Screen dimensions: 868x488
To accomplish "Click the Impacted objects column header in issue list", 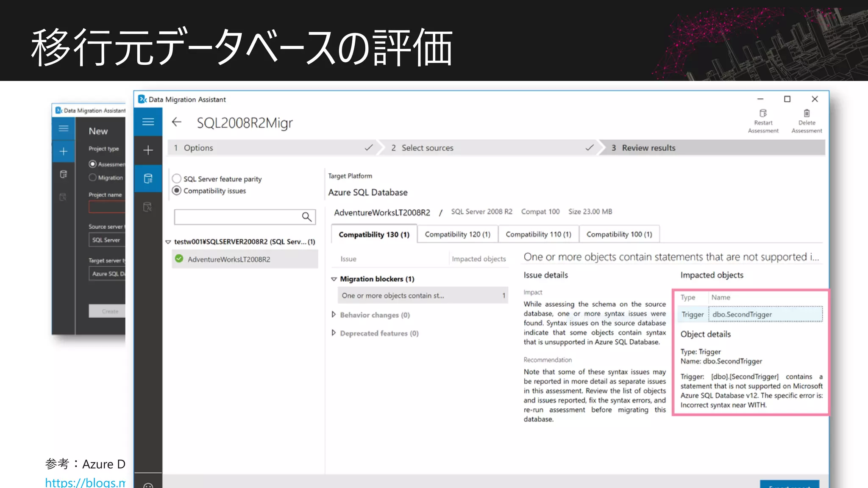I will 479,259.
